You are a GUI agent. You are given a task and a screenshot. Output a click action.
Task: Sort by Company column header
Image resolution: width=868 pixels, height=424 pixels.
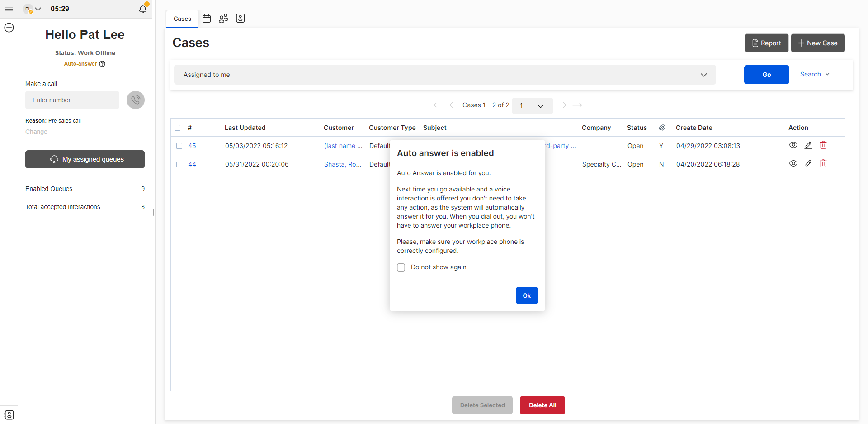click(x=596, y=128)
